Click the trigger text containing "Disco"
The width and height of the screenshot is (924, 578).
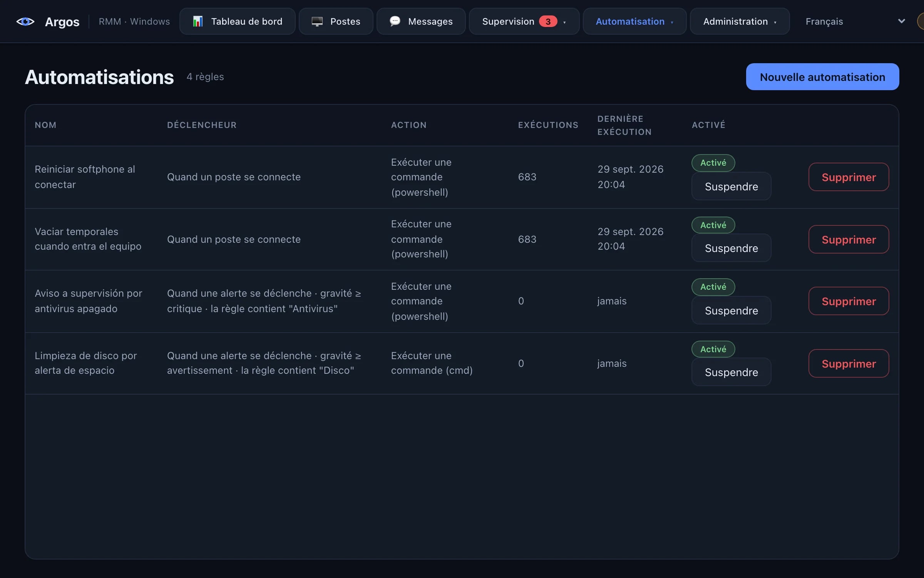click(264, 363)
